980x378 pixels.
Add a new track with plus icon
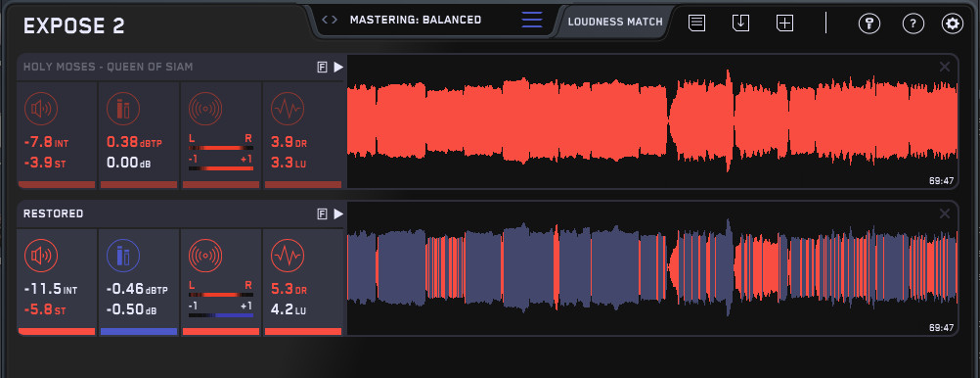point(784,24)
